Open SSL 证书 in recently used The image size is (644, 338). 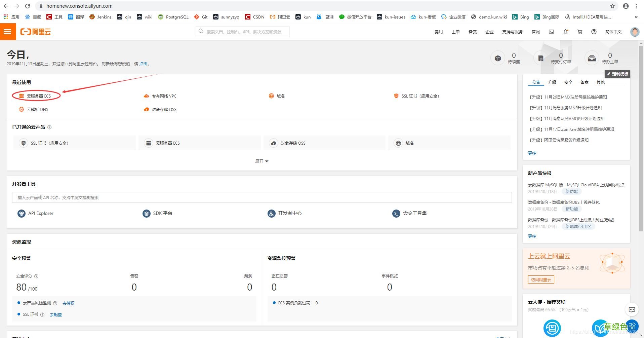(416, 96)
